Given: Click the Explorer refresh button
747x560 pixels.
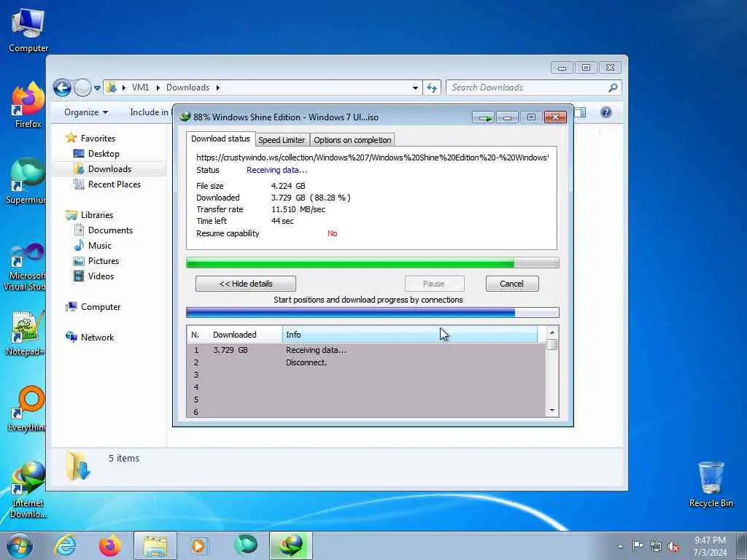Looking at the screenshot, I should (x=432, y=87).
